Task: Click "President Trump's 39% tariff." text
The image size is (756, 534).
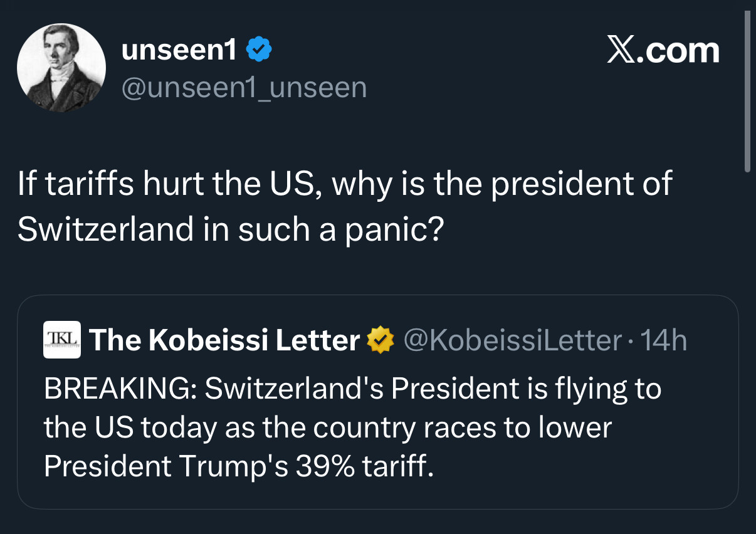Action: pos(239,466)
